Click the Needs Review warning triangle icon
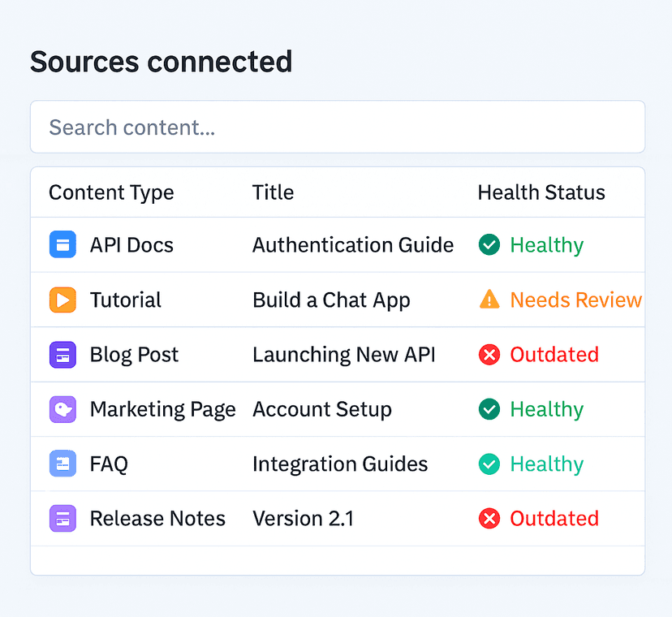 point(489,300)
